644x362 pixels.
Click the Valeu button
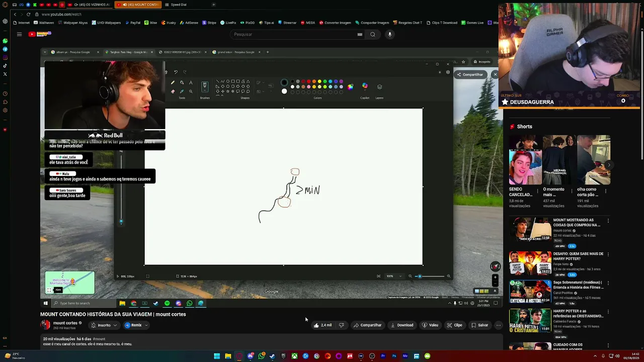coord(430,325)
